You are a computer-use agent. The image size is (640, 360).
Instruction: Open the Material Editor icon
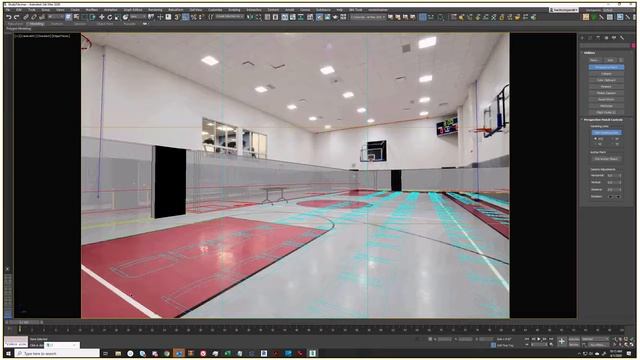click(x=310, y=17)
